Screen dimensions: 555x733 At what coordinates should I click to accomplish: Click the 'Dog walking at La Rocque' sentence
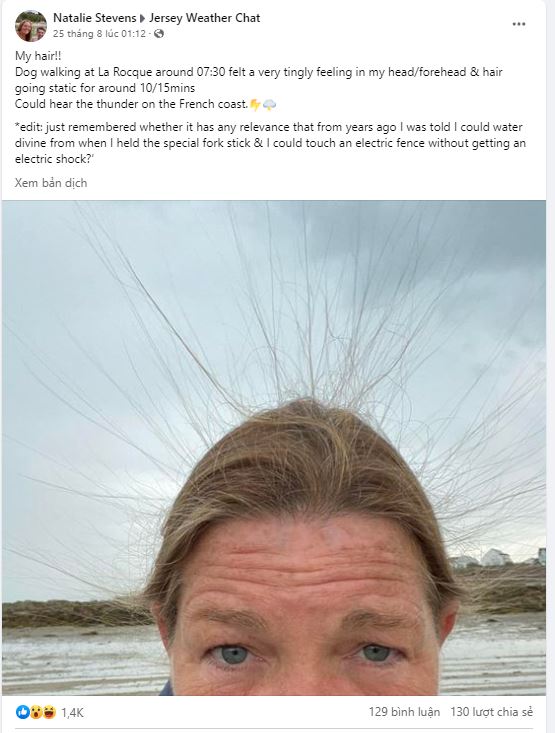(x=259, y=80)
